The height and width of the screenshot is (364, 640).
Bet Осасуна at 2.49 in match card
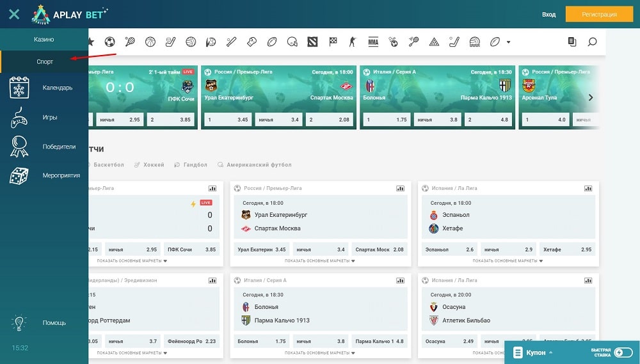click(449, 341)
